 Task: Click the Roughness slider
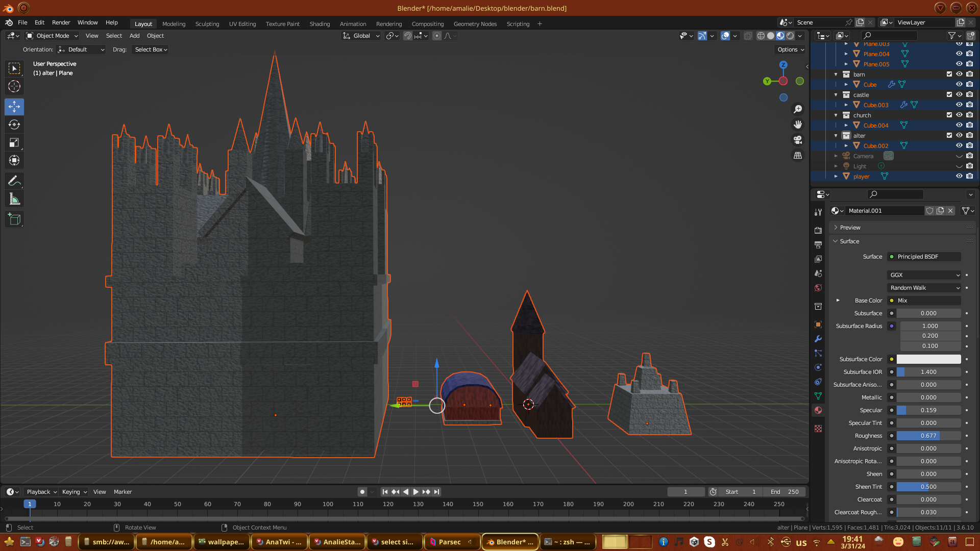[x=928, y=436]
